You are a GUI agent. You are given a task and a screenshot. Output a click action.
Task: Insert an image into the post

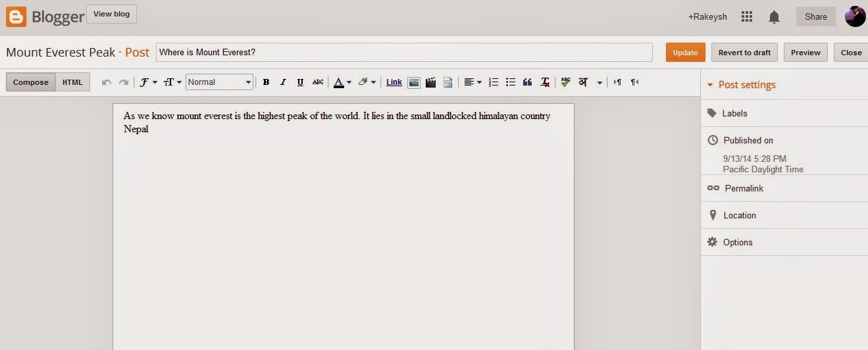click(x=414, y=82)
